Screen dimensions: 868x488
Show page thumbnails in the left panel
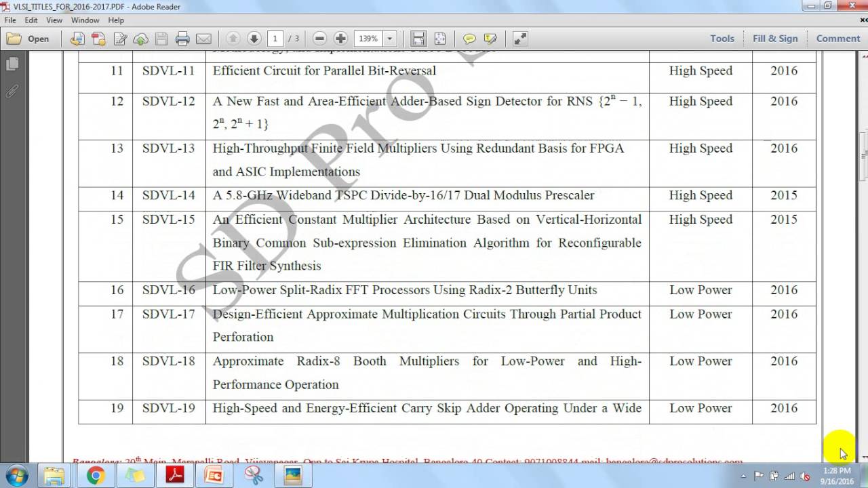click(12, 64)
